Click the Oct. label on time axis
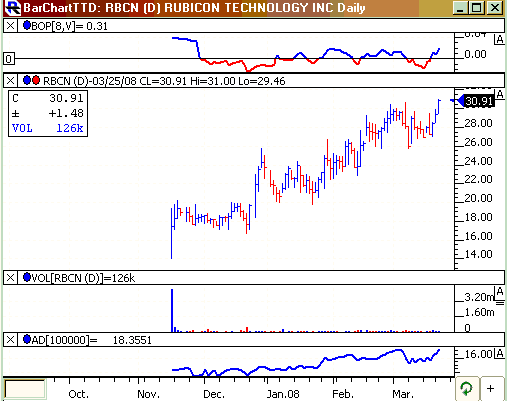 point(79,394)
